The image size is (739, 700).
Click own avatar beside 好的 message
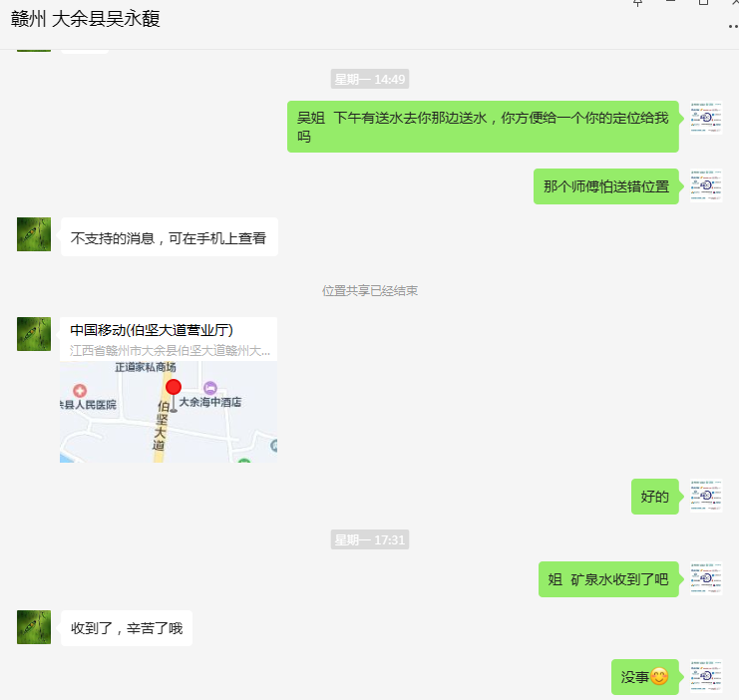click(706, 496)
